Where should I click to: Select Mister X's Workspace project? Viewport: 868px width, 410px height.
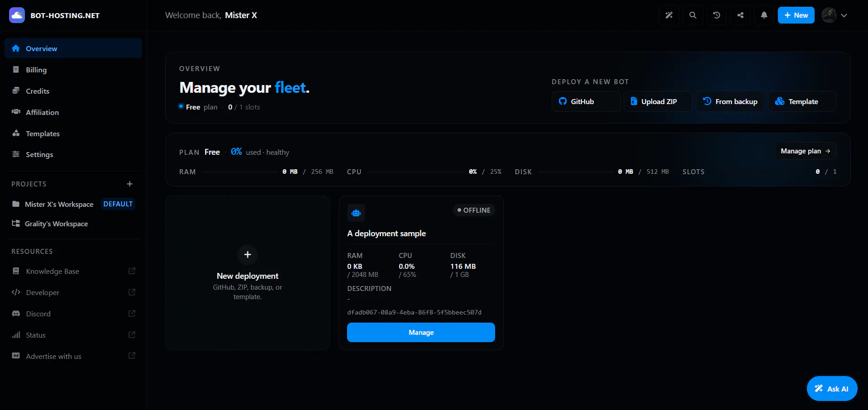tap(73, 204)
